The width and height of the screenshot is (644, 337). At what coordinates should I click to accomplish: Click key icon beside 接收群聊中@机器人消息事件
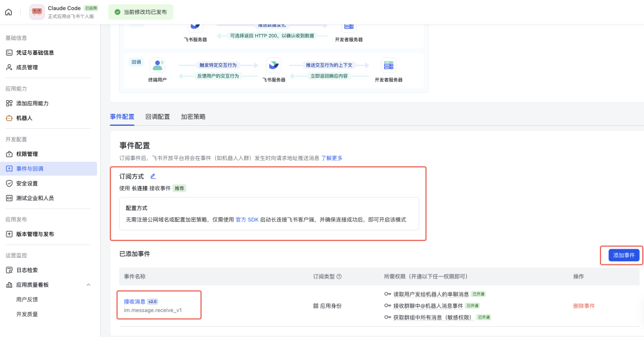388,306
